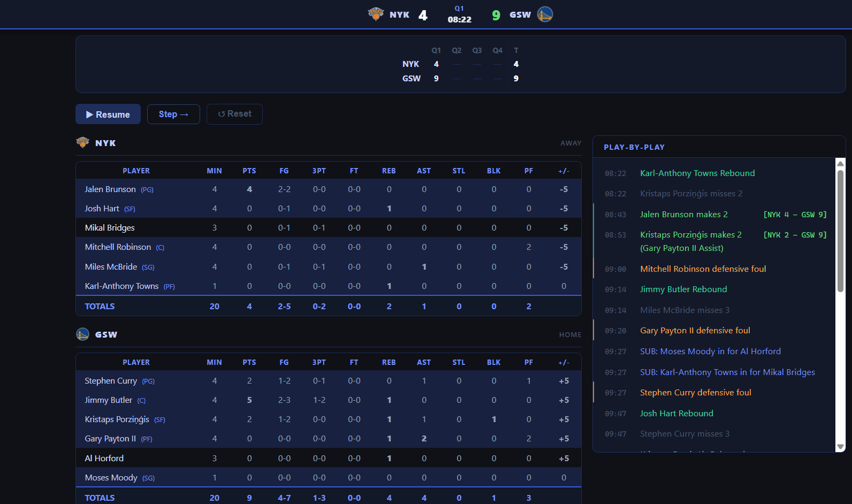Click the Warriors logo in the top scoreboard
Image resolution: width=852 pixels, height=504 pixels.
(545, 14)
